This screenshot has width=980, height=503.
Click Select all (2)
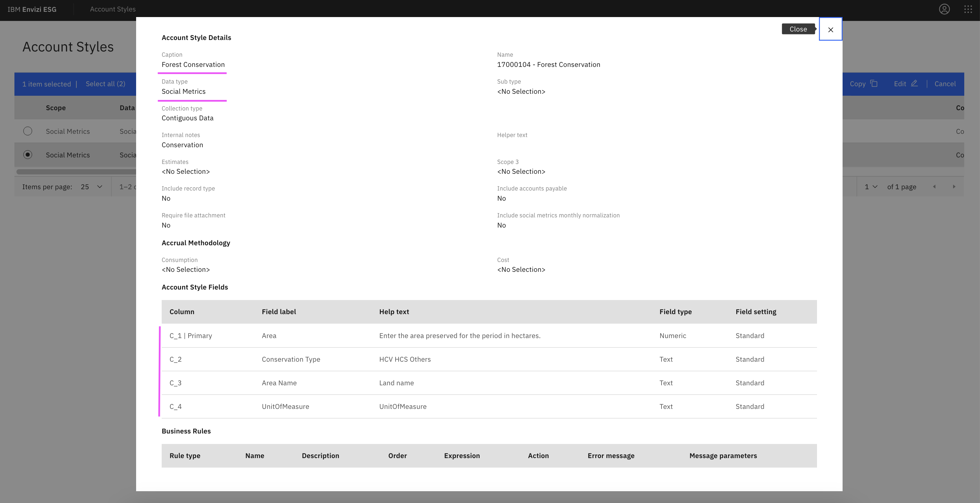tap(105, 84)
